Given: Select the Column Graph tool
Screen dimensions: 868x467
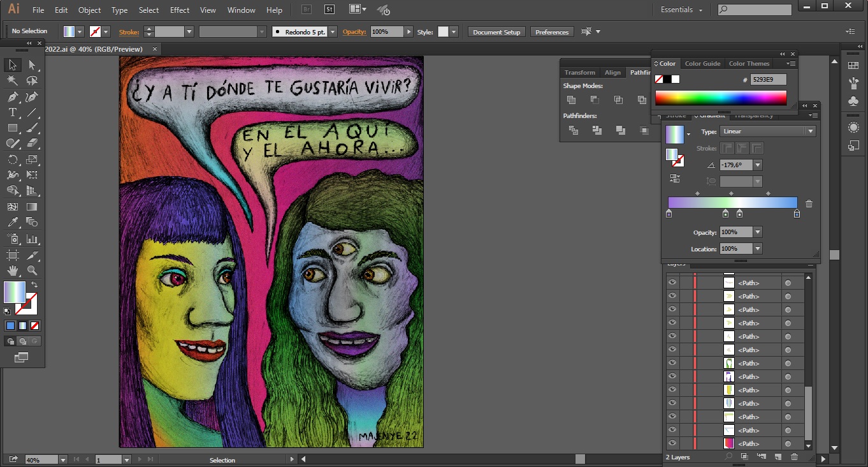Looking at the screenshot, I should pyautogui.click(x=32, y=239).
